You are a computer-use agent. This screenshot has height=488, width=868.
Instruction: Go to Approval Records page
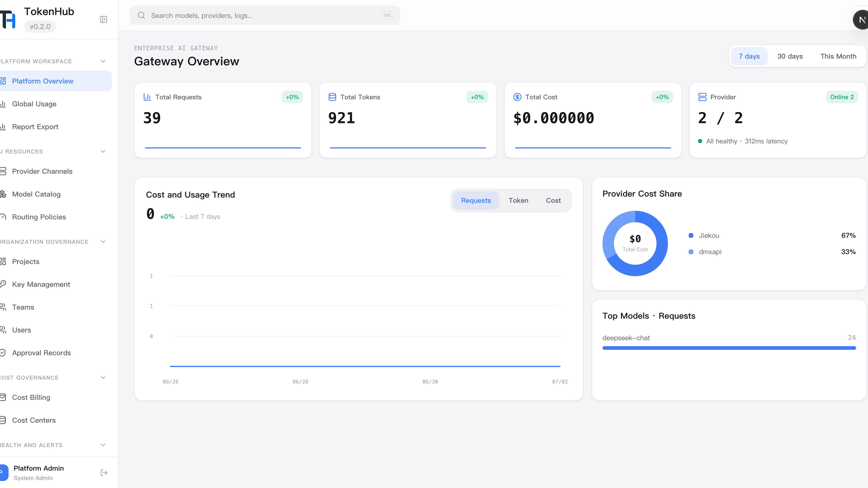(55, 353)
